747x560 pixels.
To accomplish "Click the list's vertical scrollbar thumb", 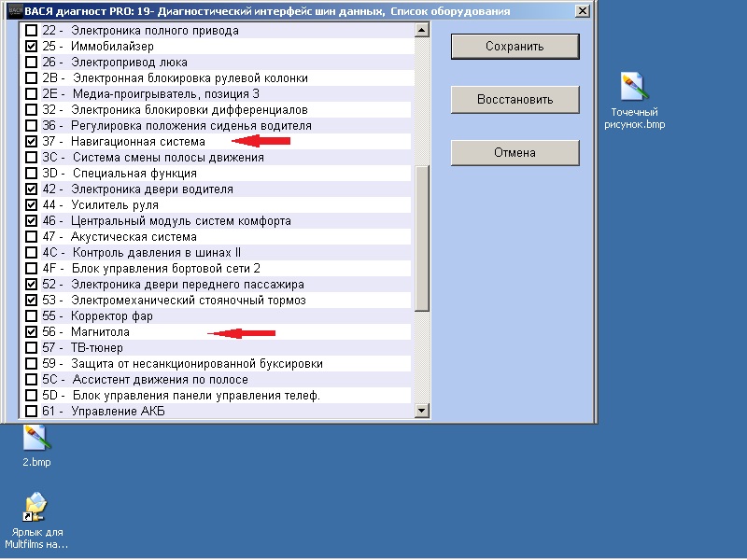I will (421, 238).
